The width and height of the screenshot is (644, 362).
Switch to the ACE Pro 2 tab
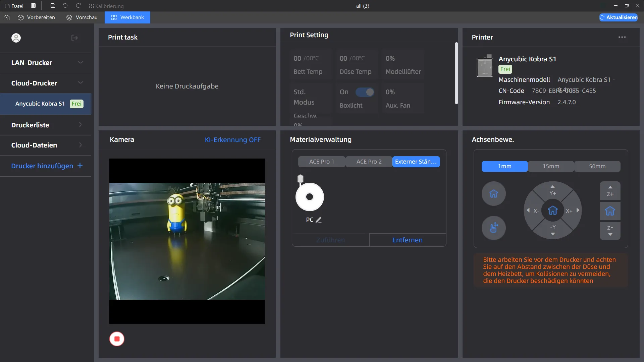[x=369, y=162]
